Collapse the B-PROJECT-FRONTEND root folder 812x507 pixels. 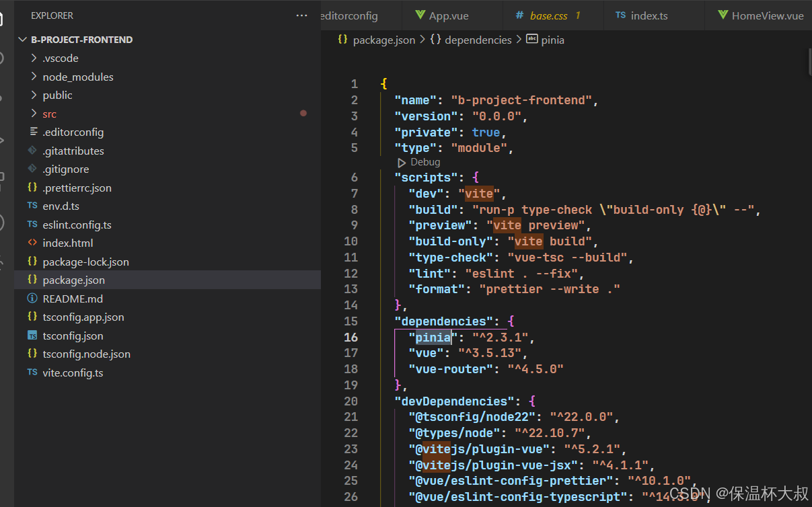coord(23,40)
